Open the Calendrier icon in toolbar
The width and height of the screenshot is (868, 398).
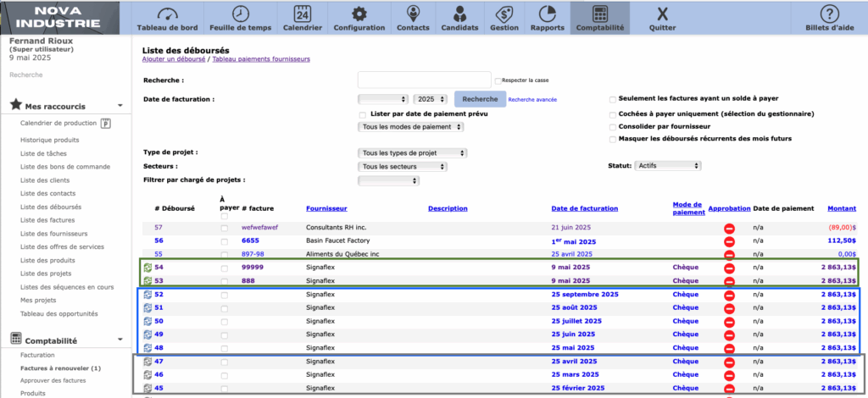click(302, 14)
